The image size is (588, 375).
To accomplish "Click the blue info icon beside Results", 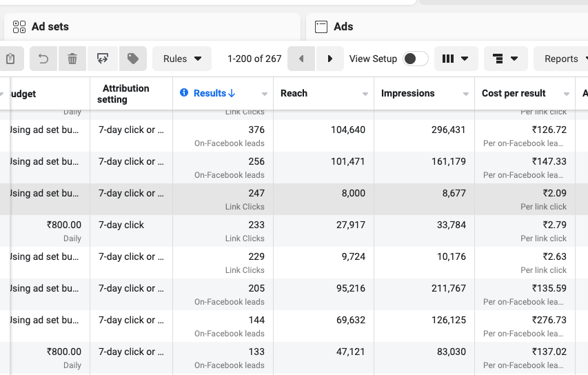I will [x=184, y=93].
